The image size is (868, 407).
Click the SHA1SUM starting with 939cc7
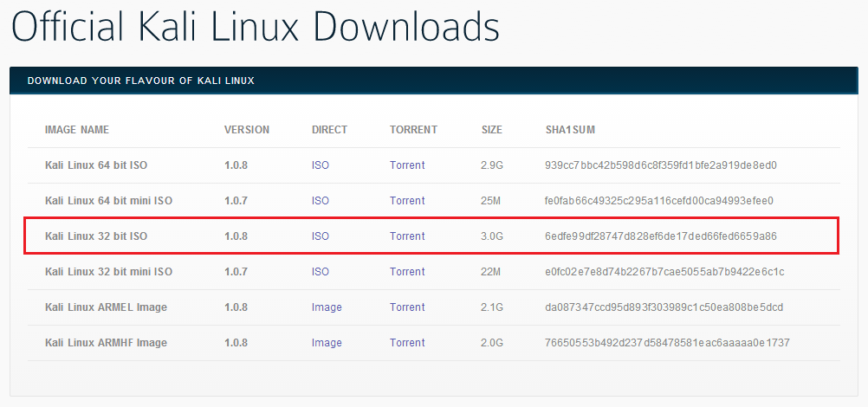[661, 165]
